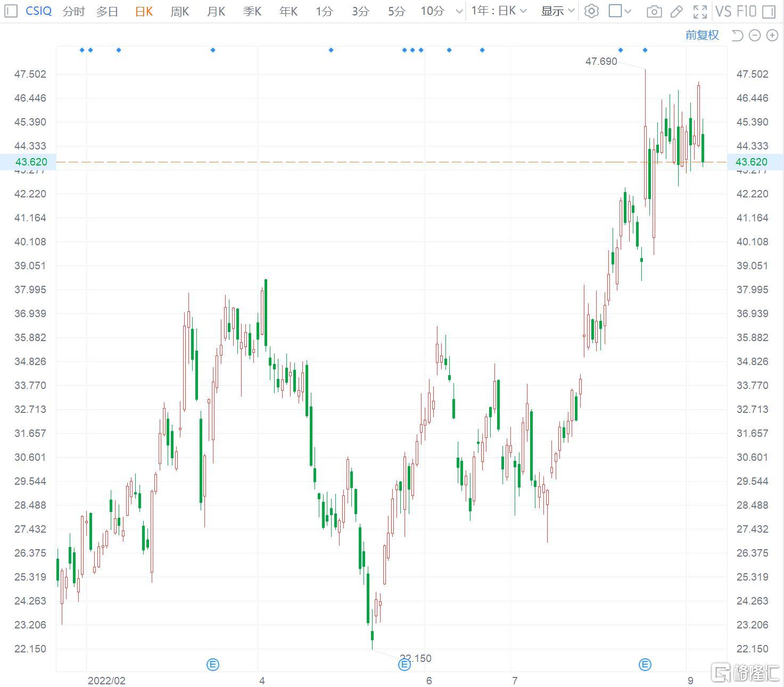784x687 pixels.
Task: Click the earnings E marker near August
Action: [x=645, y=664]
